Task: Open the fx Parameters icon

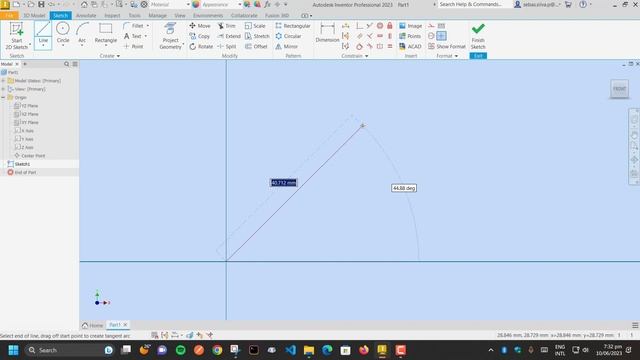Action: click(x=267, y=4)
